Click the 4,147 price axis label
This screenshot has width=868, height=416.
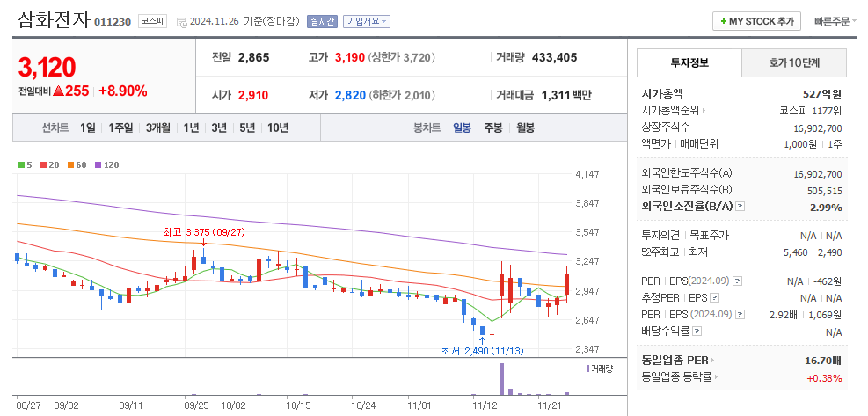[x=587, y=174]
